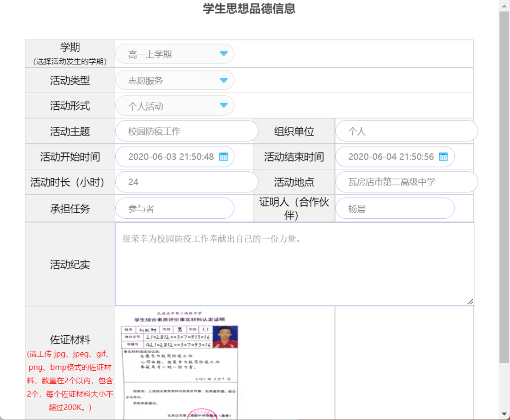The image size is (510, 420).
Task: Click the scrollbar down arrow
Action: 504,414
